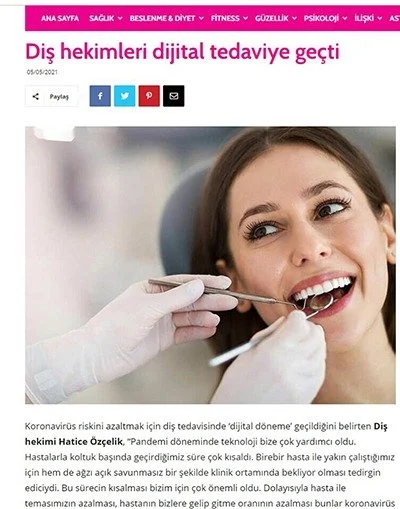The image size is (400, 509).
Task: Click the dentist patient article image
Action: pos(210,265)
